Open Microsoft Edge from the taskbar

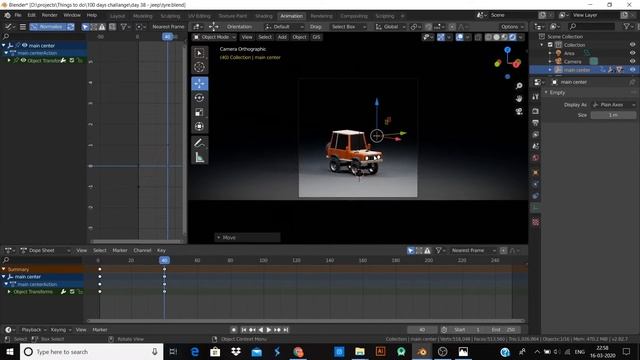pyautogui.click(x=195, y=351)
